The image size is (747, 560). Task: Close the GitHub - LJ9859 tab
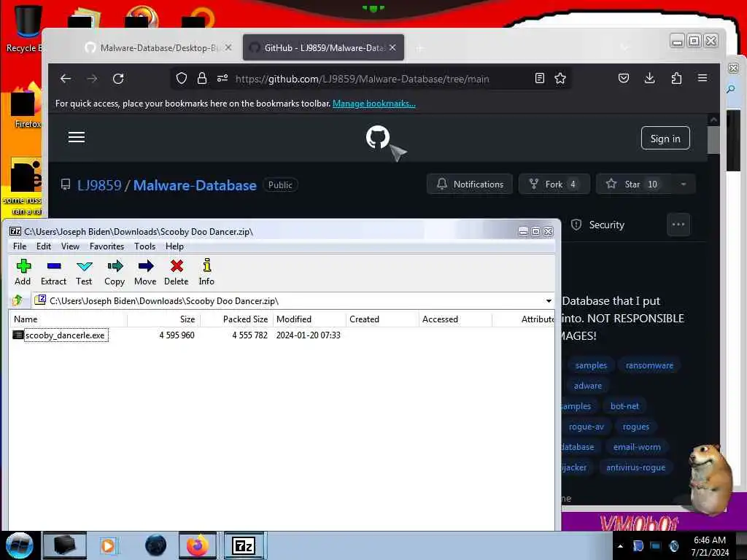pos(392,47)
